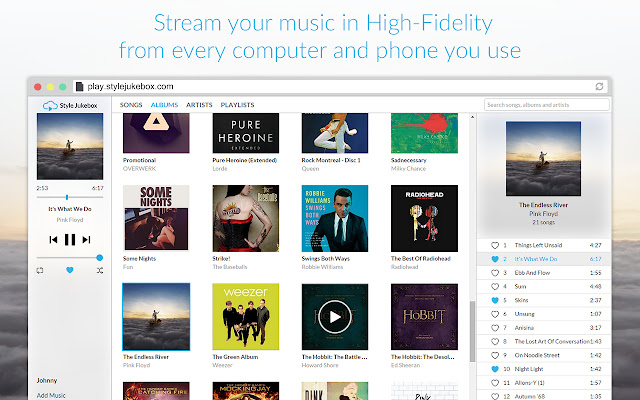Select track On Noodle Street
Screen dimensions: 640x400
click(537, 355)
